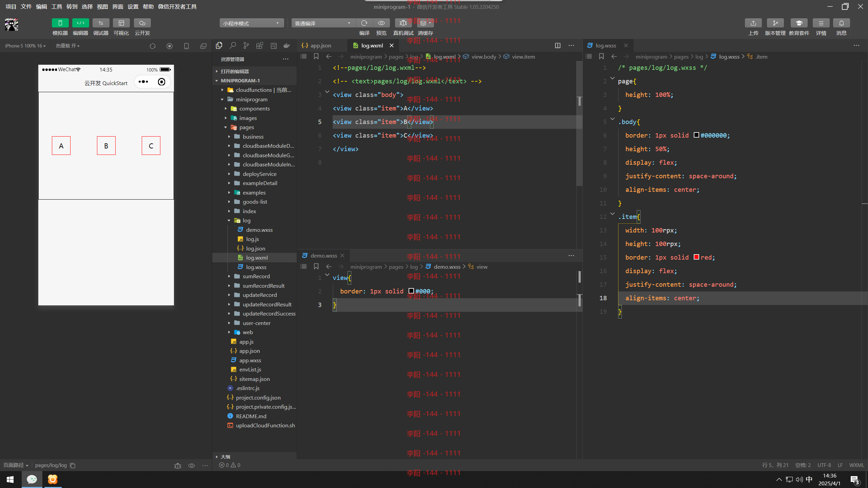Open the search icon in editor sidebar
The width and height of the screenshot is (868, 488).
click(x=233, y=45)
